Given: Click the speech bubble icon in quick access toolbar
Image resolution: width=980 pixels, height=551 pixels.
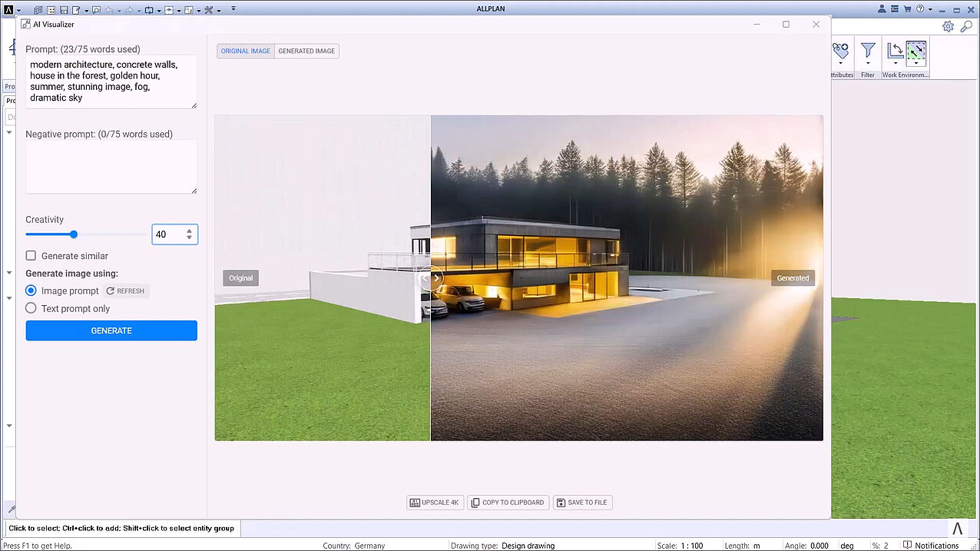Looking at the screenshot, I should 96,10.
